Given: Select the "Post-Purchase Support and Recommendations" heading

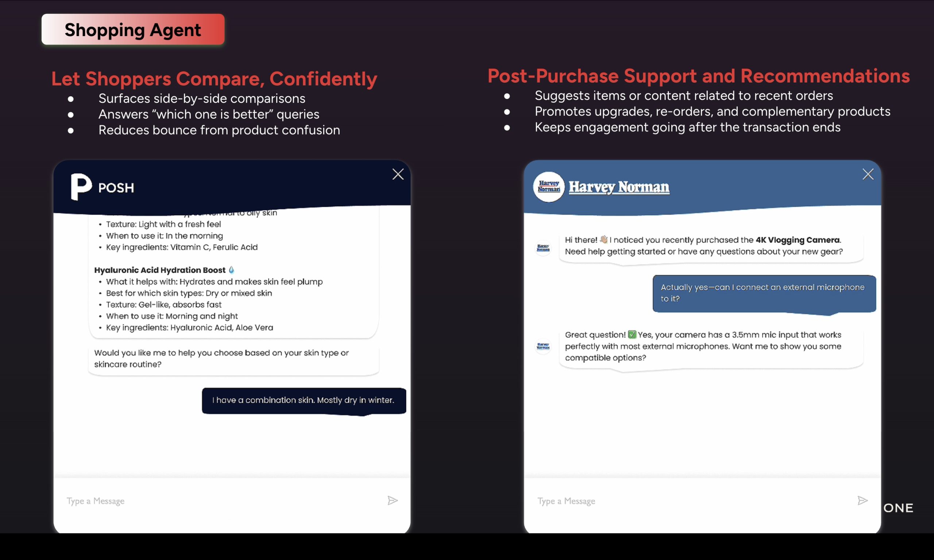Looking at the screenshot, I should pyautogui.click(x=699, y=76).
